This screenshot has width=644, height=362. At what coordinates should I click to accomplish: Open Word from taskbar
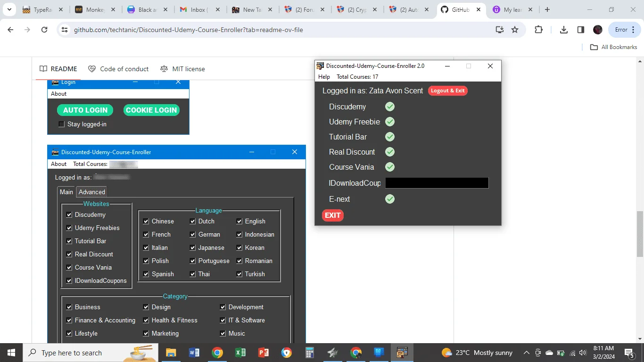coord(194,353)
